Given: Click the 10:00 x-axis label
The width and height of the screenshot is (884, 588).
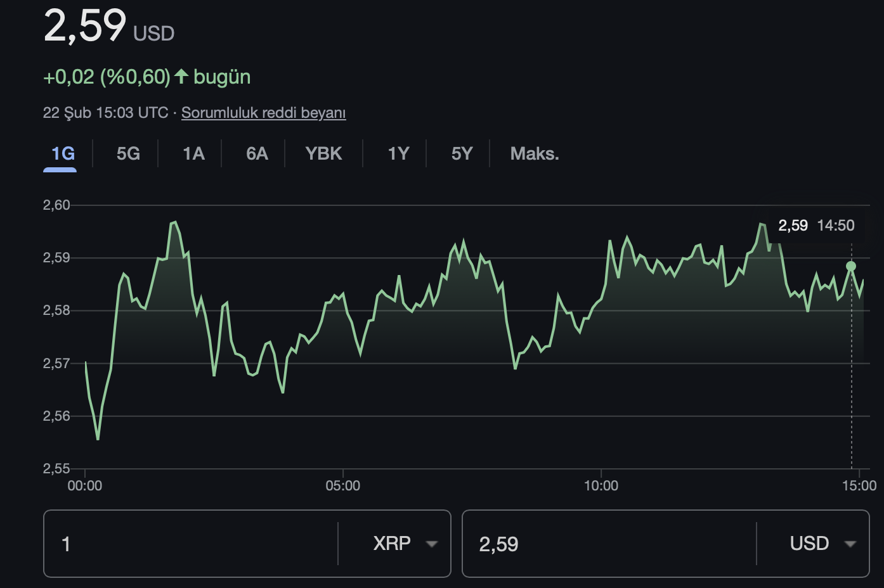Looking at the screenshot, I should [x=601, y=486].
